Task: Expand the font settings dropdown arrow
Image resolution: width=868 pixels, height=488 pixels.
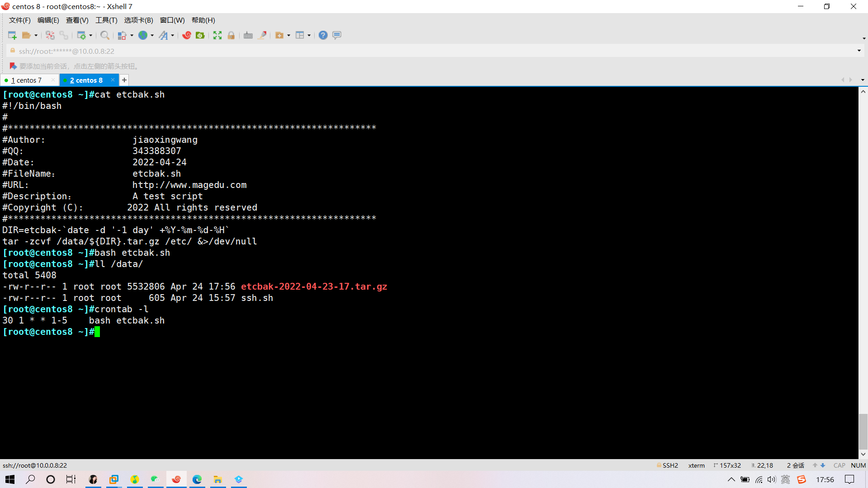Action: (173, 35)
